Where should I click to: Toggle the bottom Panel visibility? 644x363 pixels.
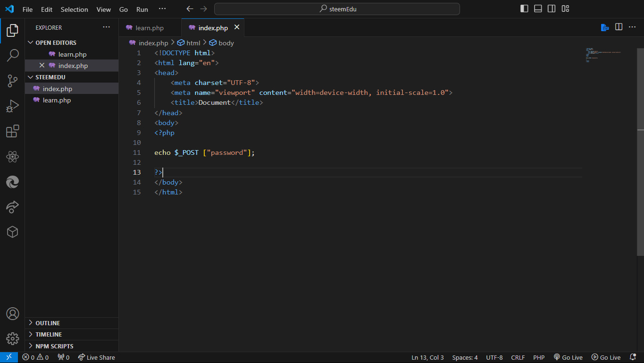(x=538, y=9)
